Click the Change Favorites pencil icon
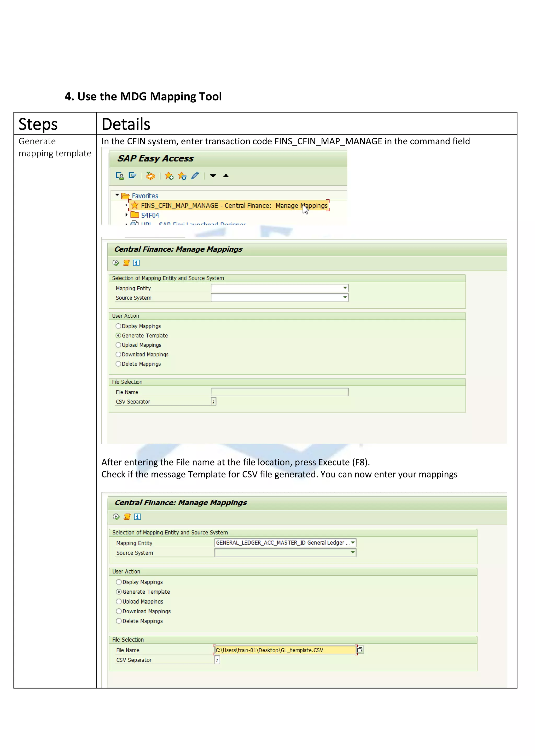Image resolution: width=535 pixels, height=756 pixels. pyautogui.click(x=195, y=175)
